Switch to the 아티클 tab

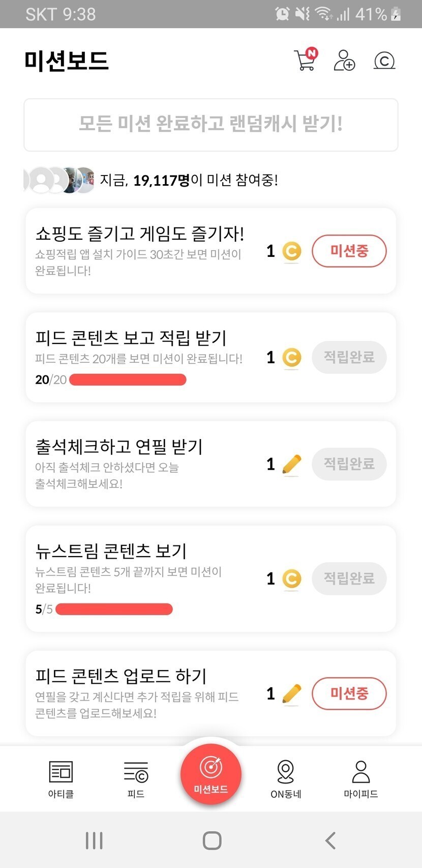tap(61, 779)
